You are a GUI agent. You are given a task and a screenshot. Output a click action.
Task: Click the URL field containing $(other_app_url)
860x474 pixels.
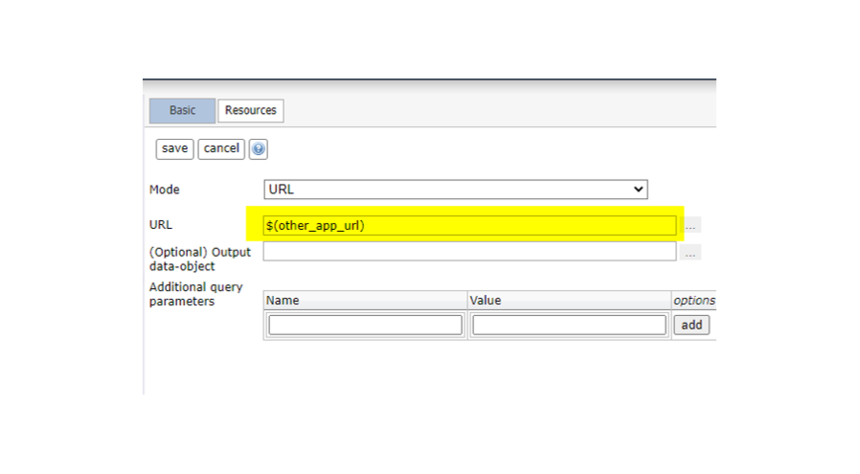click(469, 225)
